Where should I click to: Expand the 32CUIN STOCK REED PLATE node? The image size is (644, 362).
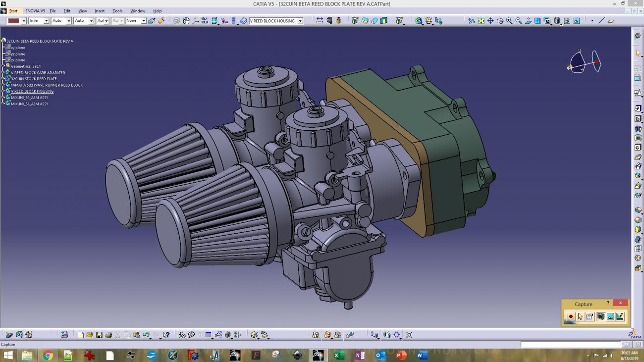pyautogui.click(x=3, y=79)
